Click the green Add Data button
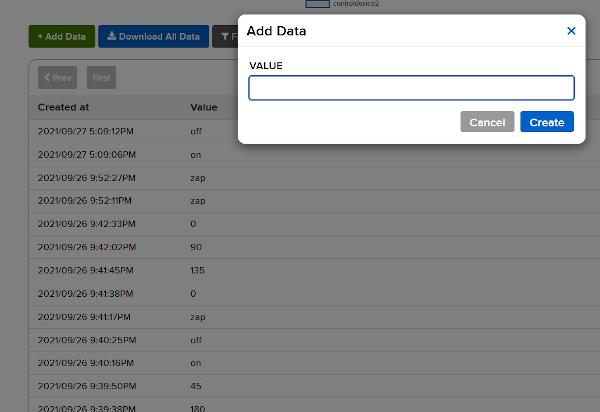The image size is (600, 412). click(61, 37)
